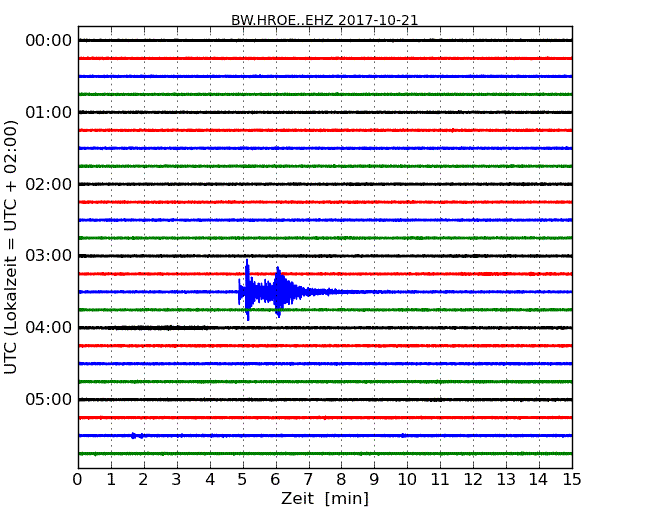
Task: Click the 01:00 time label
Action: (49, 112)
